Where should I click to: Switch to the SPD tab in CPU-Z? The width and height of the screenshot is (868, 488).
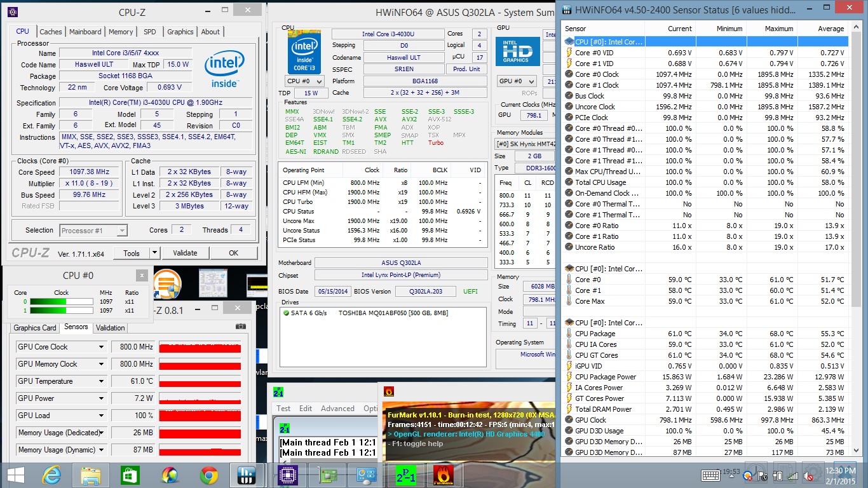[150, 32]
